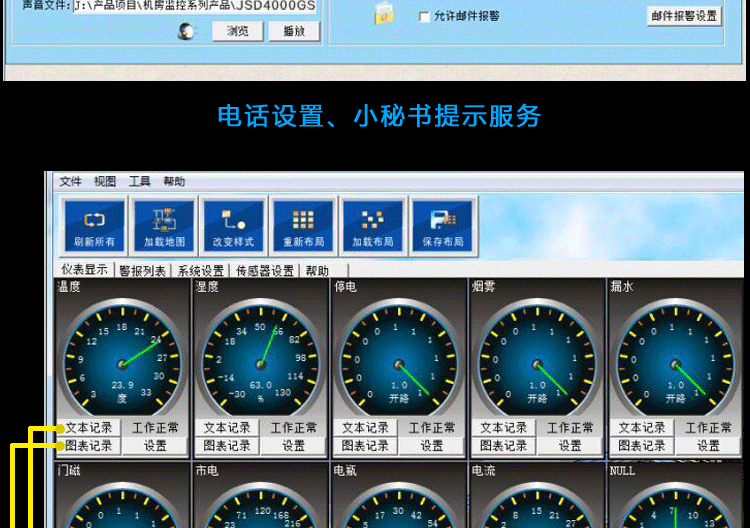This screenshot has height=528, width=750.
Task: Click 工作正常 under the 温度 gauge
Action: pyautogui.click(x=155, y=428)
